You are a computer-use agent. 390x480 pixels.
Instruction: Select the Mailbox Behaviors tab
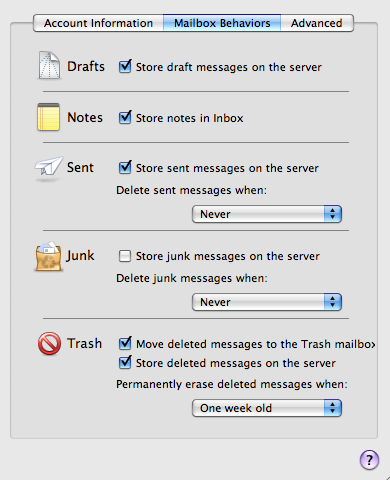[222, 23]
